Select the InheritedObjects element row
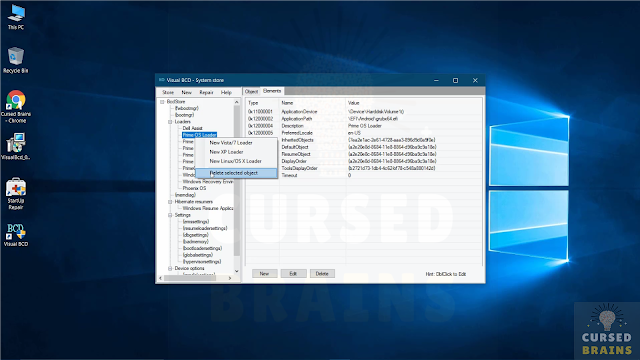 tap(364, 140)
